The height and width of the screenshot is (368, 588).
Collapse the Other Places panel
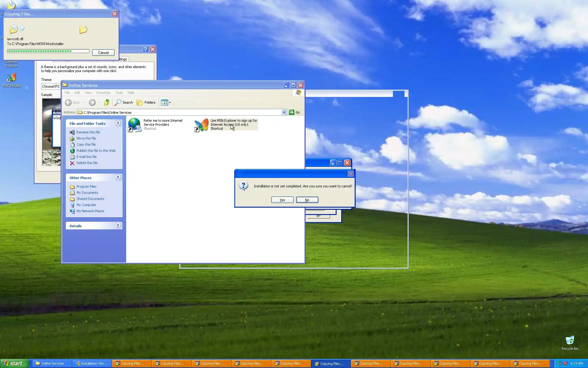pos(118,177)
